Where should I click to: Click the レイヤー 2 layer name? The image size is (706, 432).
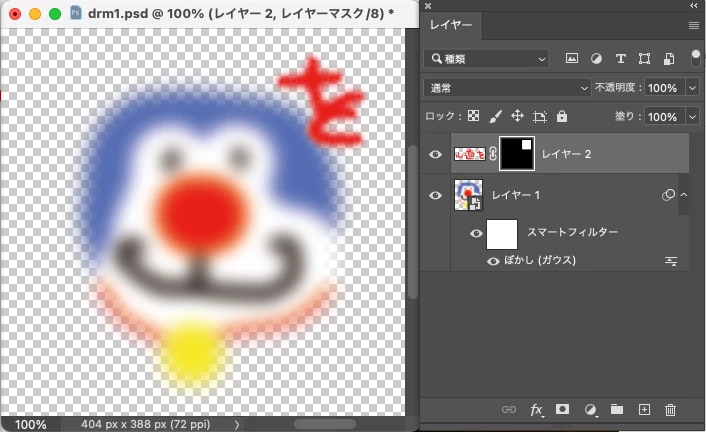(566, 154)
